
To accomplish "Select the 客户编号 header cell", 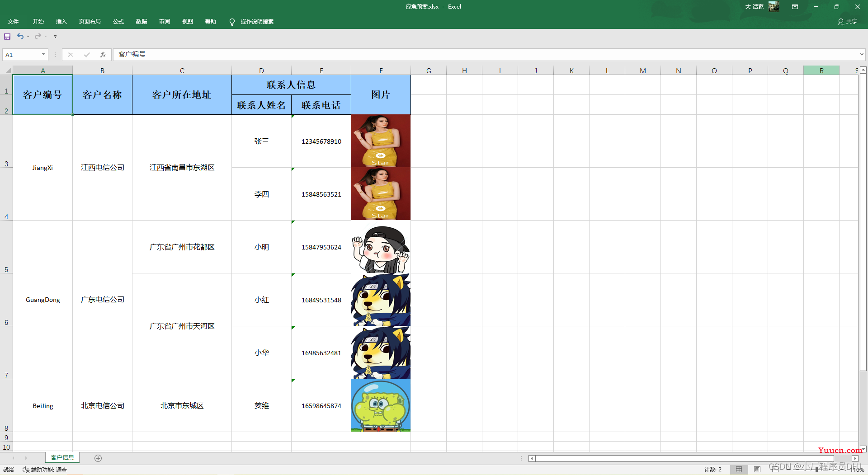I will 42,95.
